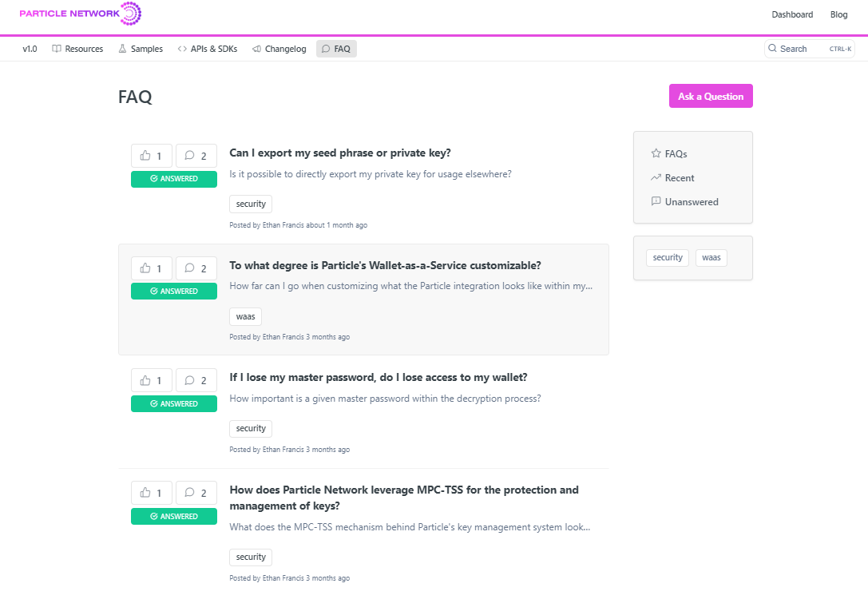868x611 pixels.
Task: Click the Ask a Question button
Action: pyautogui.click(x=710, y=96)
